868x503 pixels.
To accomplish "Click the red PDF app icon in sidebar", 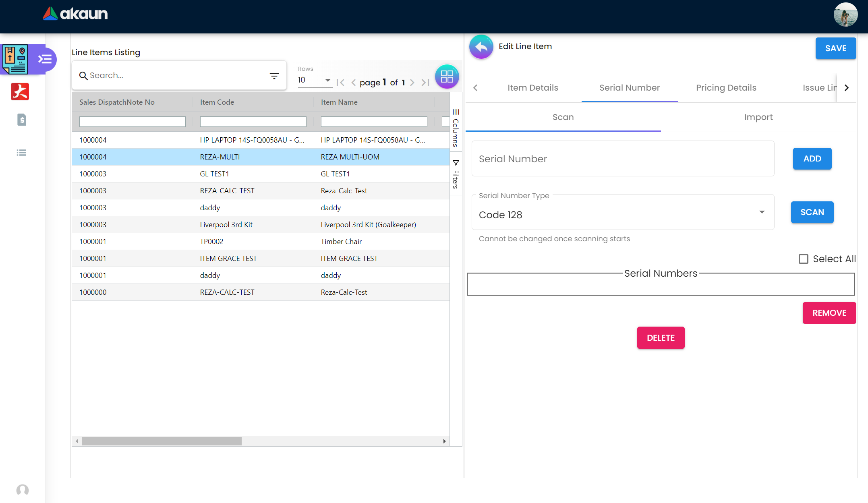I will tap(20, 92).
